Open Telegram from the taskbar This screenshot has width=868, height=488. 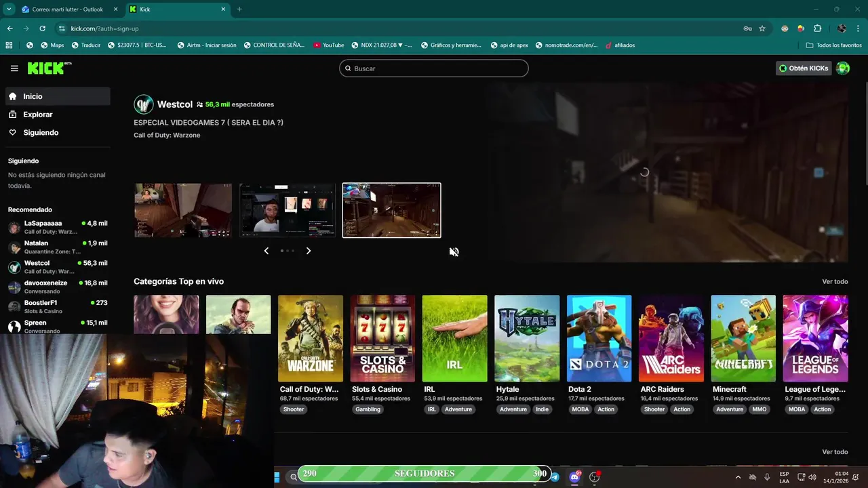[555, 477]
